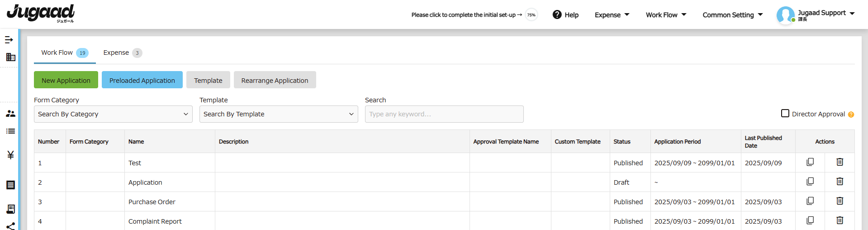Open the Work Flow top menu

point(666,15)
